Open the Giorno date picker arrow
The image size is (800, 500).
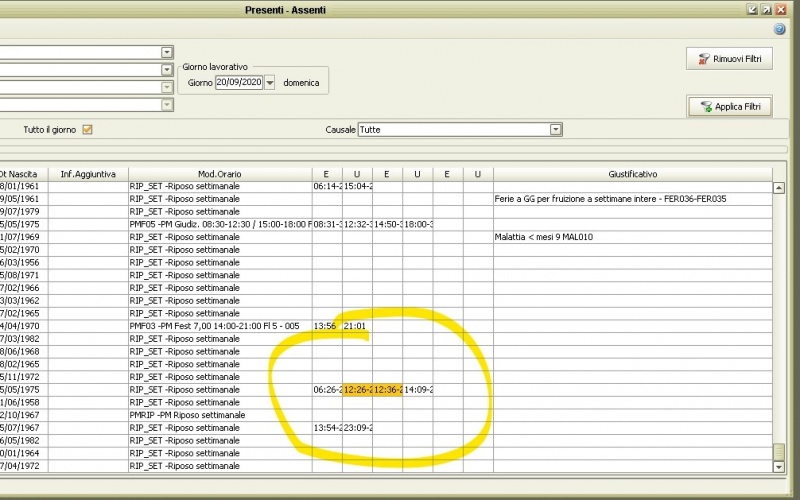click(269, 82)
